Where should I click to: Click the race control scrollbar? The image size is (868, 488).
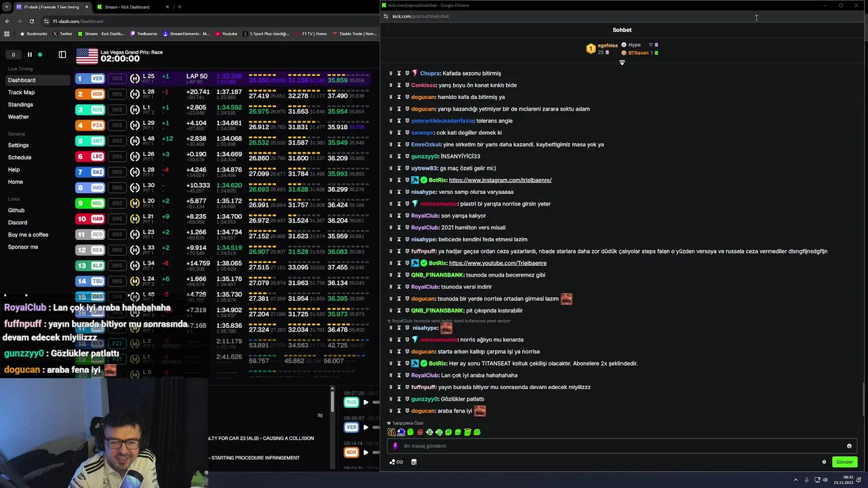332,401
